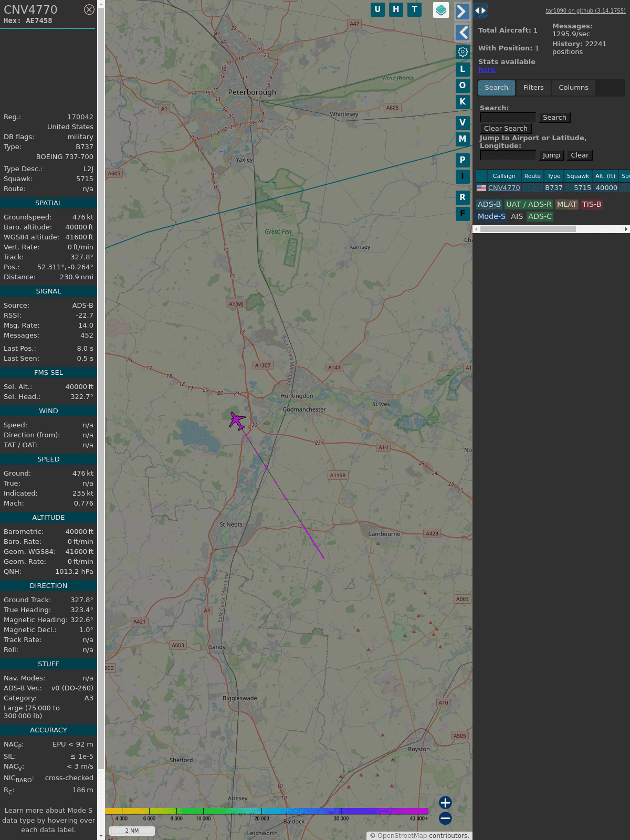This screenshot has height=840, width=630.
Task: Collapse sidebar with left chevron arrow
Action: click(x=462, y=33)
